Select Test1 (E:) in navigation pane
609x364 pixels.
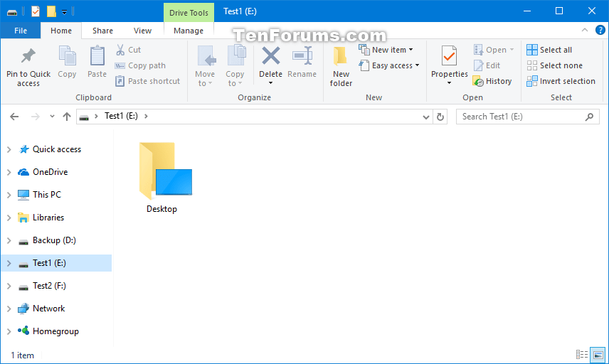[x=57, y=263]
